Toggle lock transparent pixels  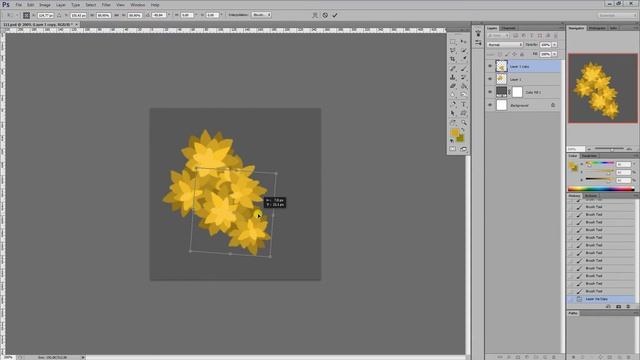500,54
